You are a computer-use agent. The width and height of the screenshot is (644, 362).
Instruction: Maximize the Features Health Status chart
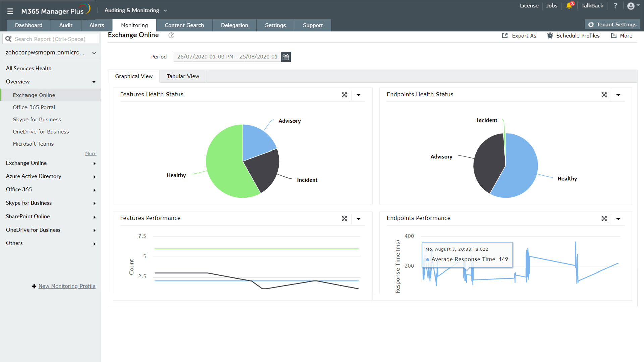[x=344, y=95]
